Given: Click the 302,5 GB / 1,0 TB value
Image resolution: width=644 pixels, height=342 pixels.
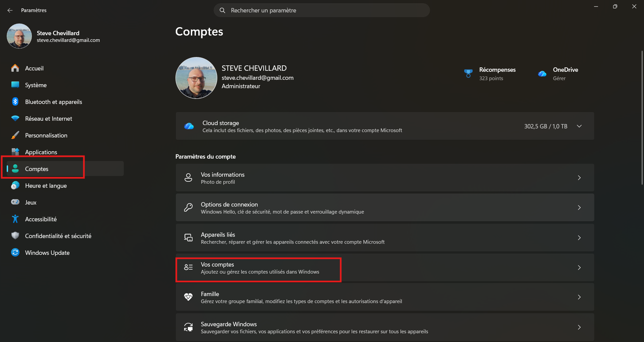Looking at the screenshot, I should (546, 126).
